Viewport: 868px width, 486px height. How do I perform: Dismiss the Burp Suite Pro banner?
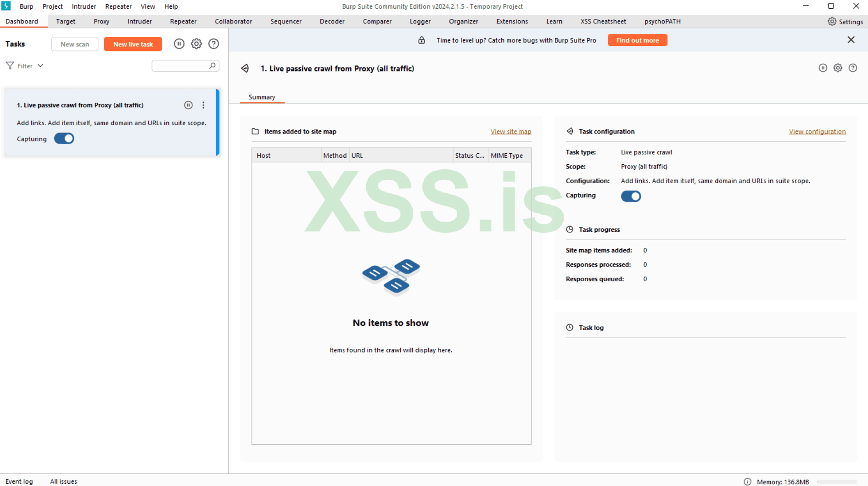pyautogui.click(x=851, y=40)
